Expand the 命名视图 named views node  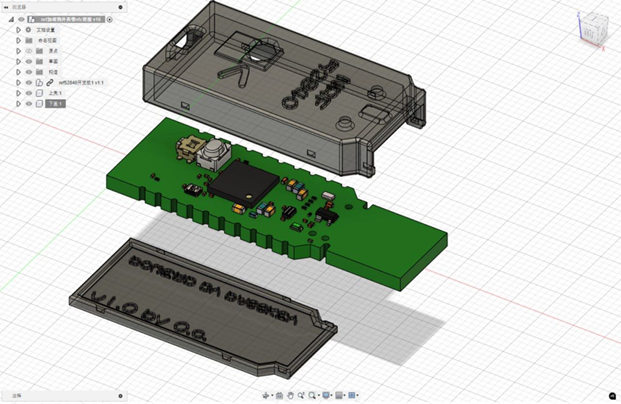(x=18, y=40)
